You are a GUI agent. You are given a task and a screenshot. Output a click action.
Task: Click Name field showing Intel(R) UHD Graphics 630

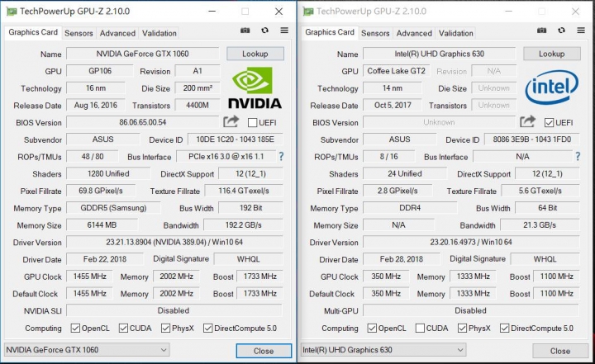pyautogui.click(x=439, y=54)
